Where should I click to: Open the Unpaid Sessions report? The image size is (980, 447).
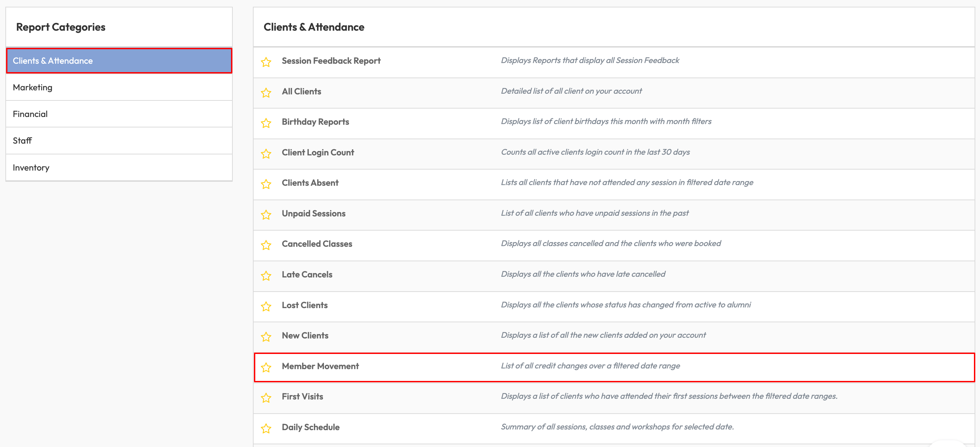coord(314,213)
